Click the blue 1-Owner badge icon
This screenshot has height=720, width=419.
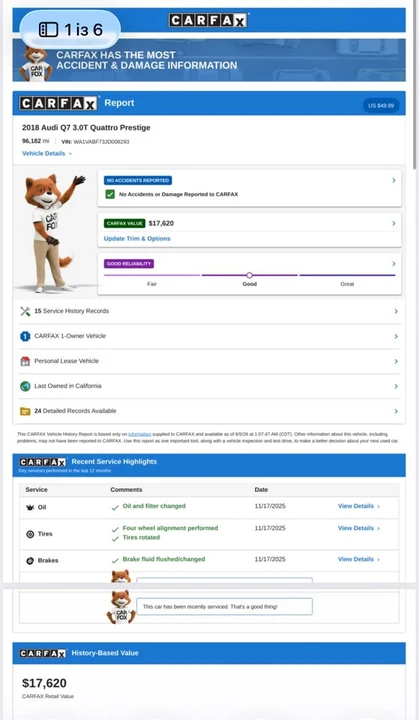(25, 336)
